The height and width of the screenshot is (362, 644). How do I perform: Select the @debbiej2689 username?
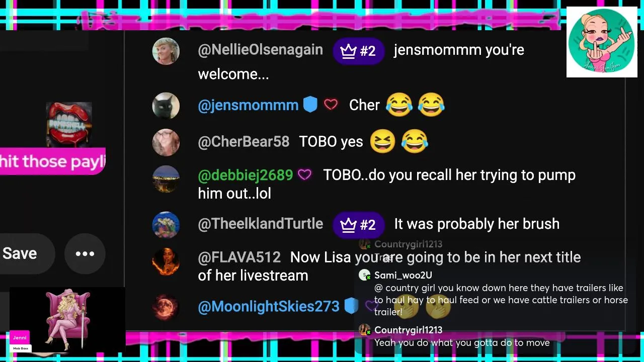pyautogui.click(x=246, y=175)
